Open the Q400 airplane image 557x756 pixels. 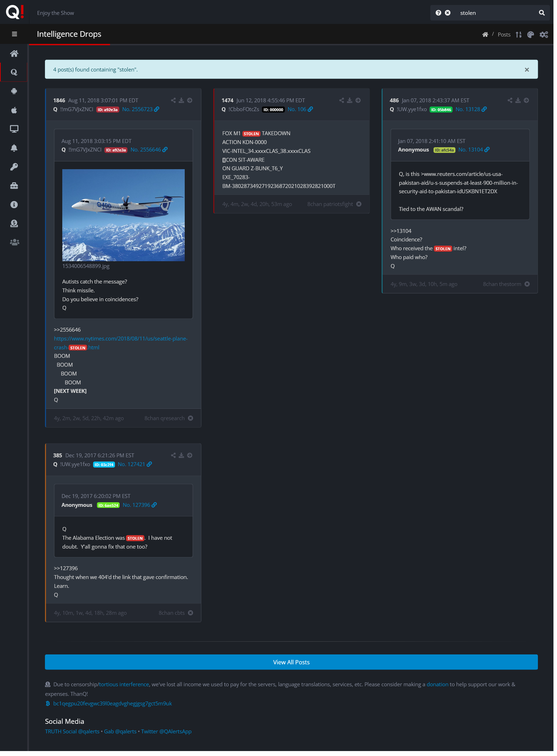(124, 215)
